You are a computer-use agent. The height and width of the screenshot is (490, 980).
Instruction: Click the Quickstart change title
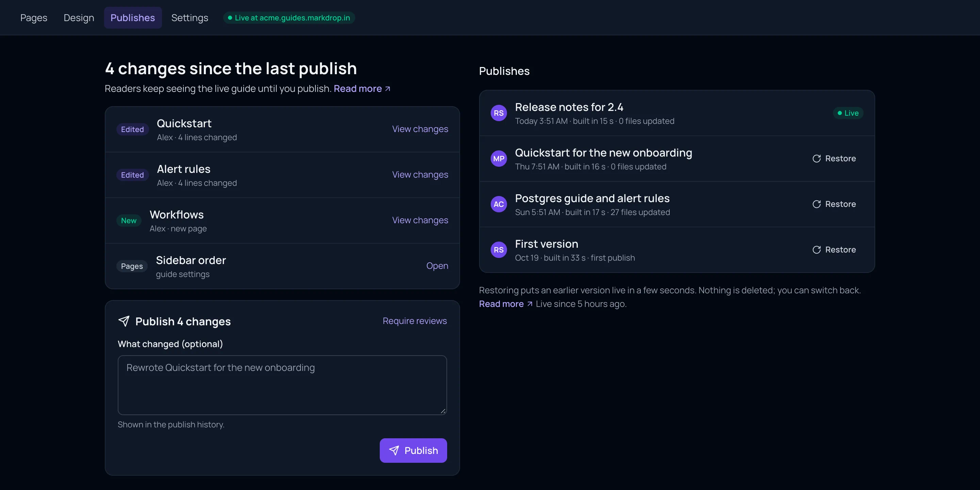pyautogui.click(x=184, y=124)
